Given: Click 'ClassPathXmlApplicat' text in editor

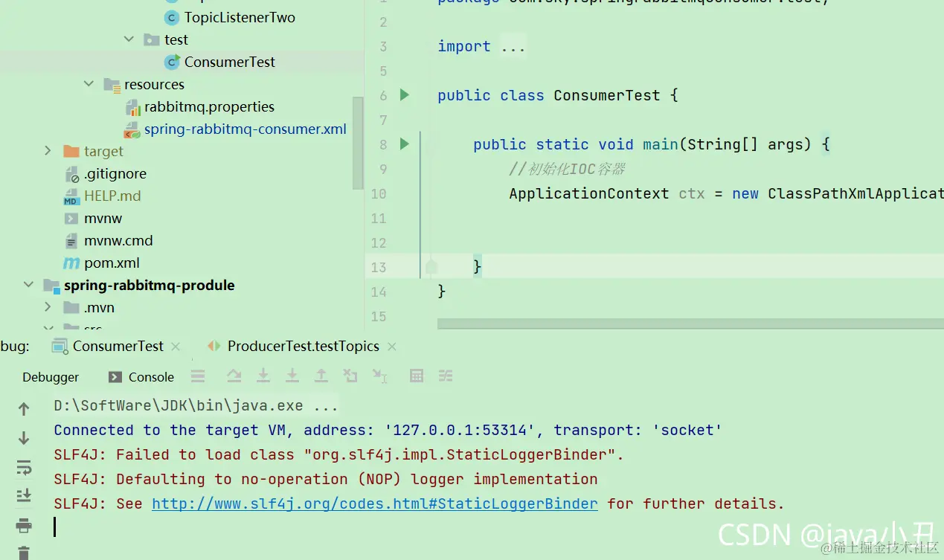Looking at the screenshot, I should click(x=855, y=193).
